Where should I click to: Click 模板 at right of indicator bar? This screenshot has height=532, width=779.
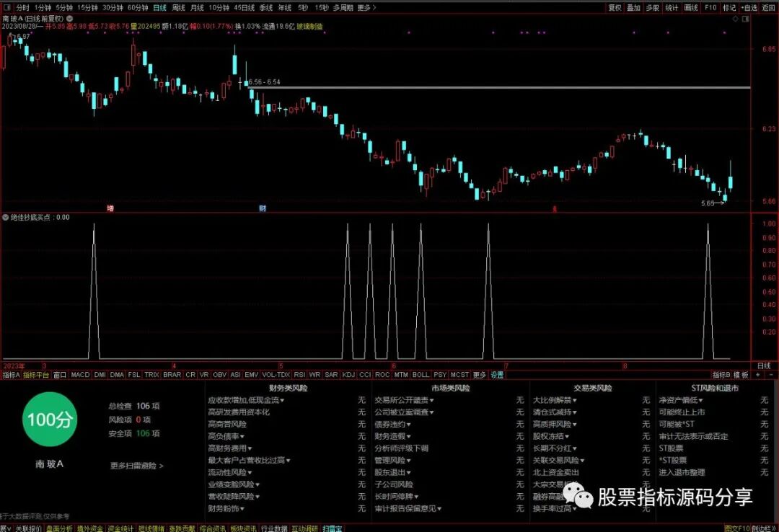(x=741, y=375)
